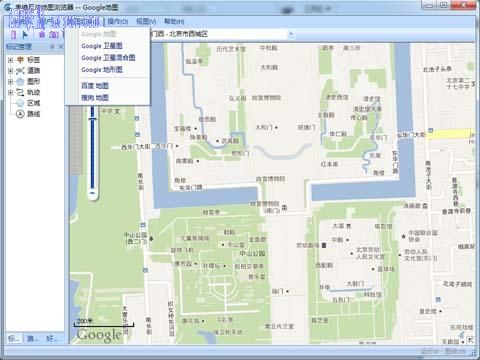
Task: Select 区域 in the marker tree
Action: point(33,103)
